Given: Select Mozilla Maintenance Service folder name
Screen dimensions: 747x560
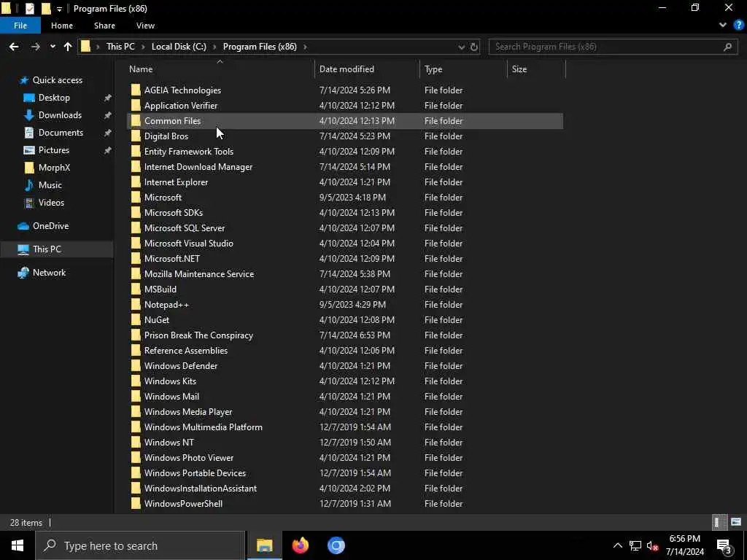Looking at the screenshot, I should coord(199,274).
